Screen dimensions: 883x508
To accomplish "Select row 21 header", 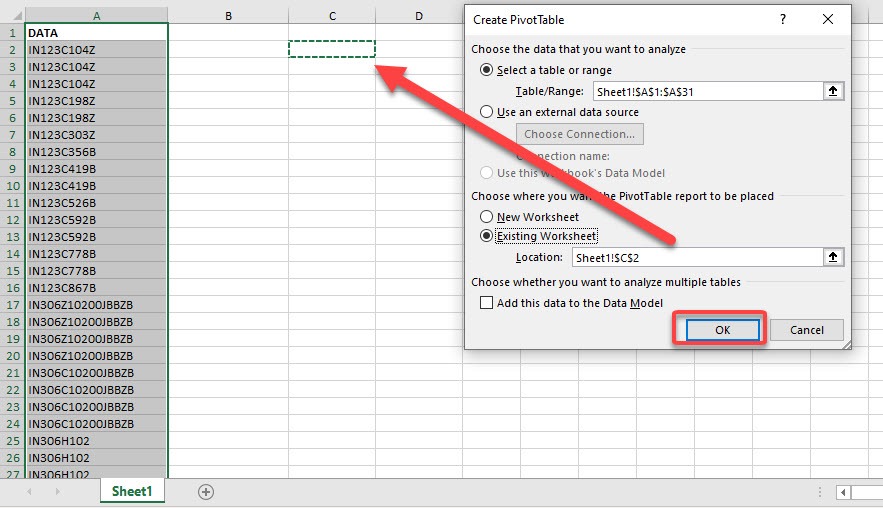I will pos(12,373).
